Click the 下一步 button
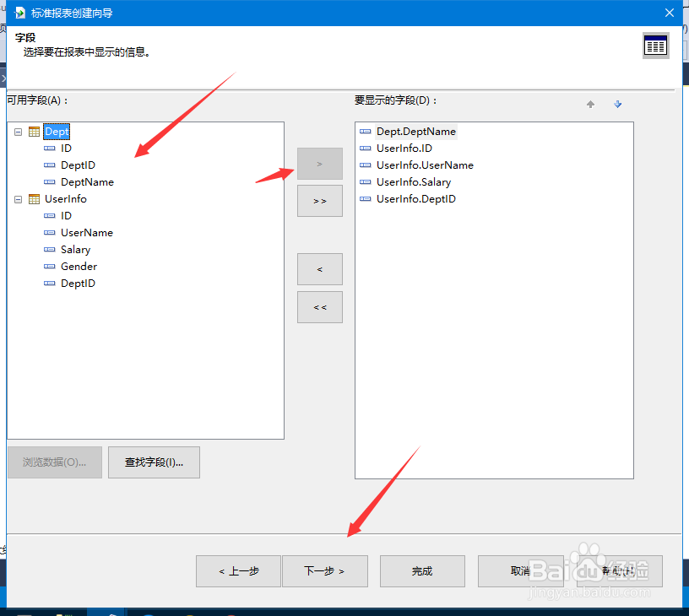 324,571
